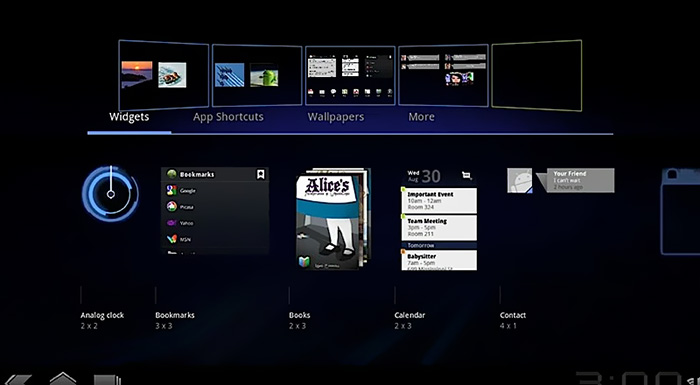Select the Books widget with Alice's cover
The height and width of the screenshot is (385, 700).
pos(333,219)
